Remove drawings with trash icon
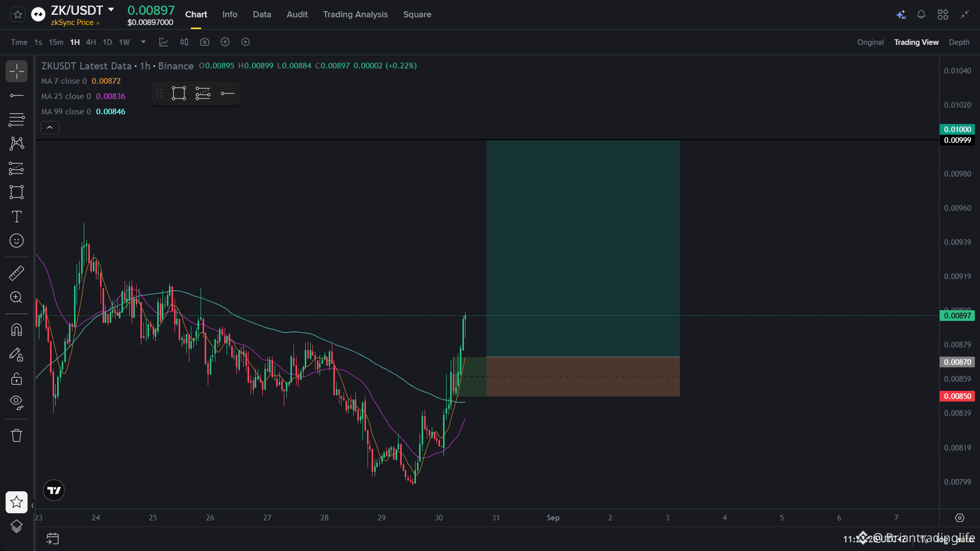This screenshot has height=551, width=980. [x=16, y=436]
